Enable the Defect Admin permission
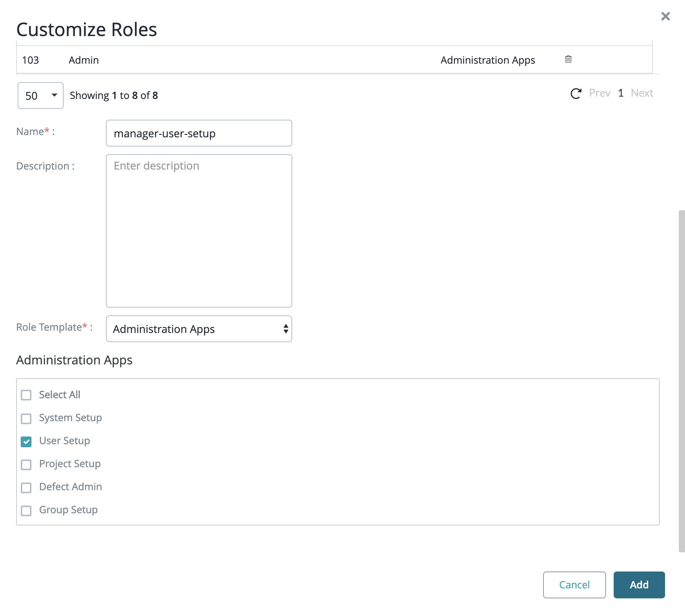The width and height of the screenshot is (685, 616). tap(26, 488)
